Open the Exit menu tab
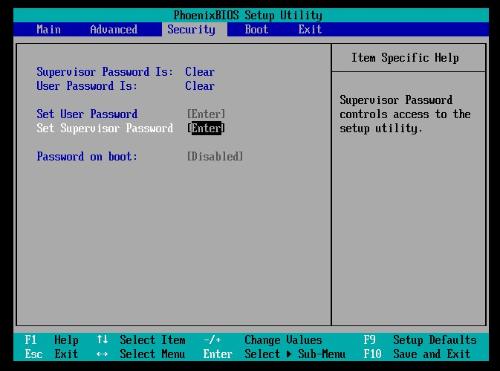Image resolution: width=500 pixels, height=371 pixels. (310, 29)
